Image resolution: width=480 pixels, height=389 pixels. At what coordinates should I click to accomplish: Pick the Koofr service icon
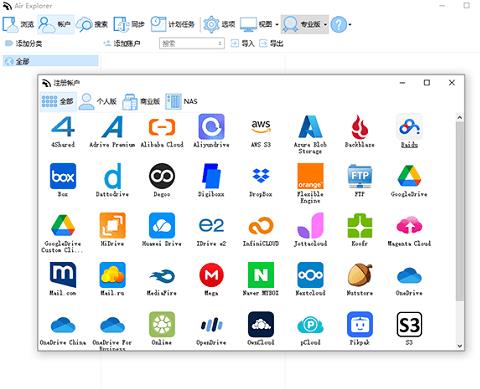[359, 230]
